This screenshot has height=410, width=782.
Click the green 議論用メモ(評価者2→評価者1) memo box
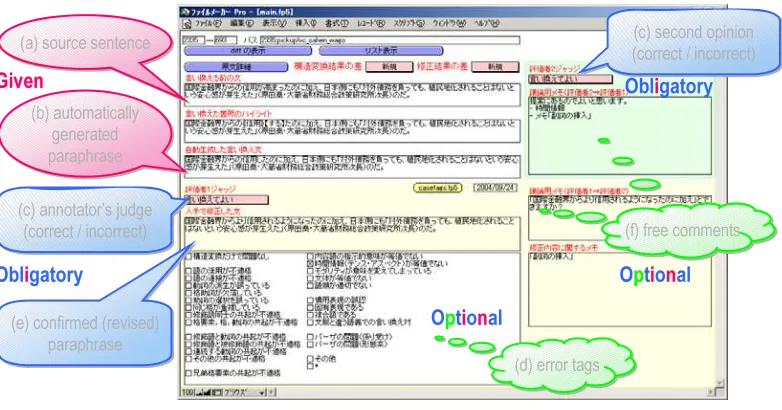[x=620, y=136]
